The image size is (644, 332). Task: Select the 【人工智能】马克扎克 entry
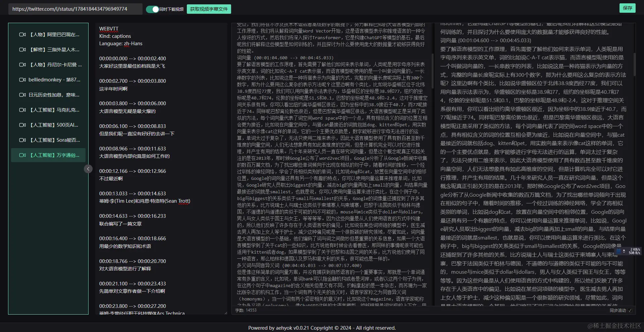click(48, 110)
